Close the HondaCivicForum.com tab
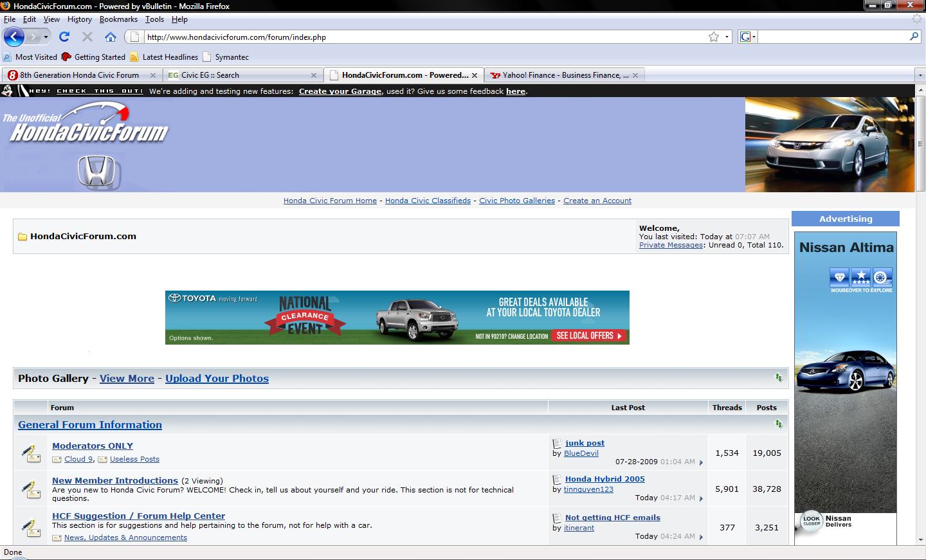 coord(475,75)
